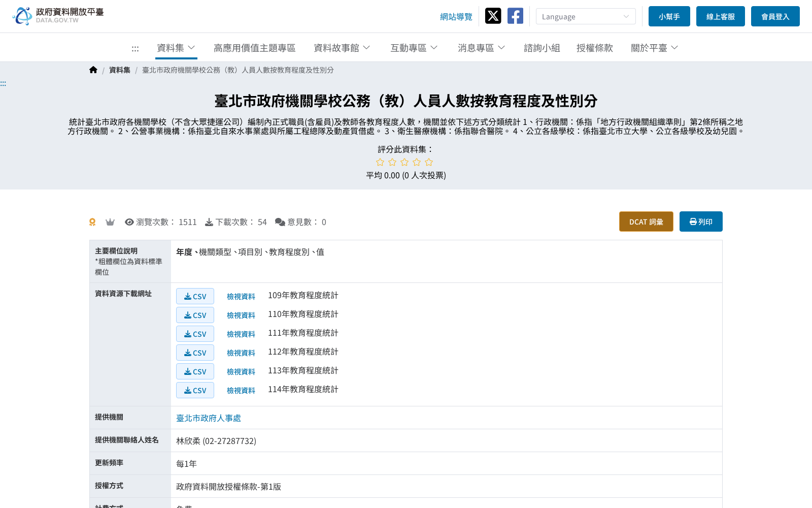
Task: Rate dataset with the third star
Action: pos(404,162)
